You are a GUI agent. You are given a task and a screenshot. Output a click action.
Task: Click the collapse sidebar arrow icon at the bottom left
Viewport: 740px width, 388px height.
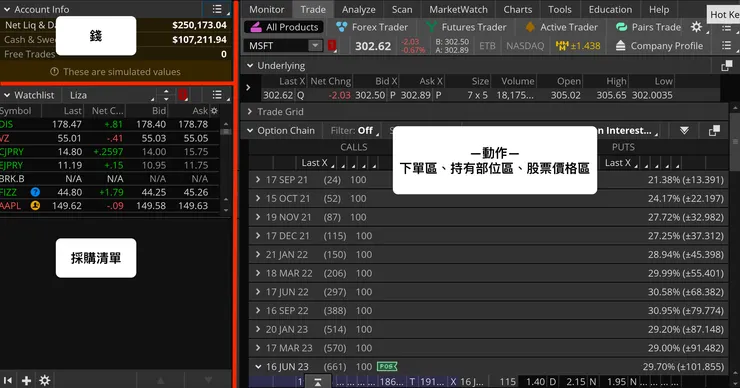pos(8,380)
